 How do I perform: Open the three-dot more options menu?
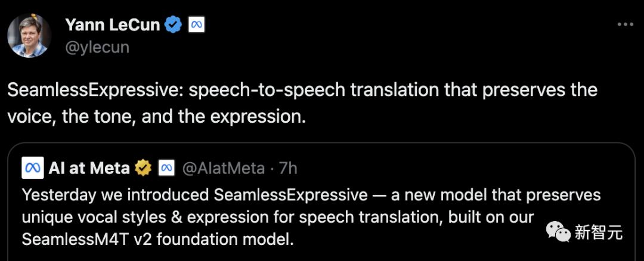[x=624, y=24]
